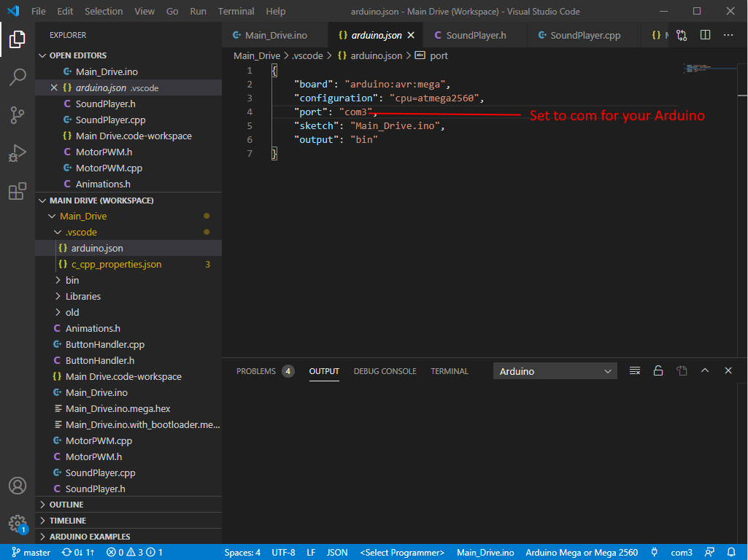This screenshot has width=748, height=560.
Task: Switch to the Terminal panel tab
Action: click(x=450, y=371)
